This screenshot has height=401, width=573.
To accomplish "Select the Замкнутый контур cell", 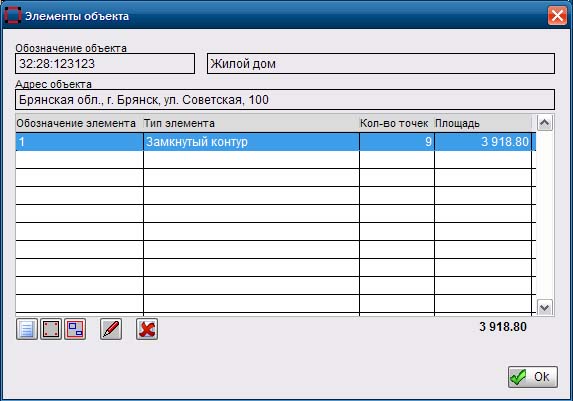I will click(251, 141).
